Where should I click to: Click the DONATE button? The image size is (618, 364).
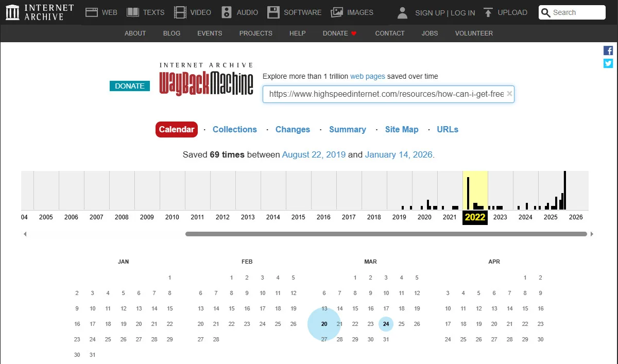pyautogui.click(x=129, y=86)
